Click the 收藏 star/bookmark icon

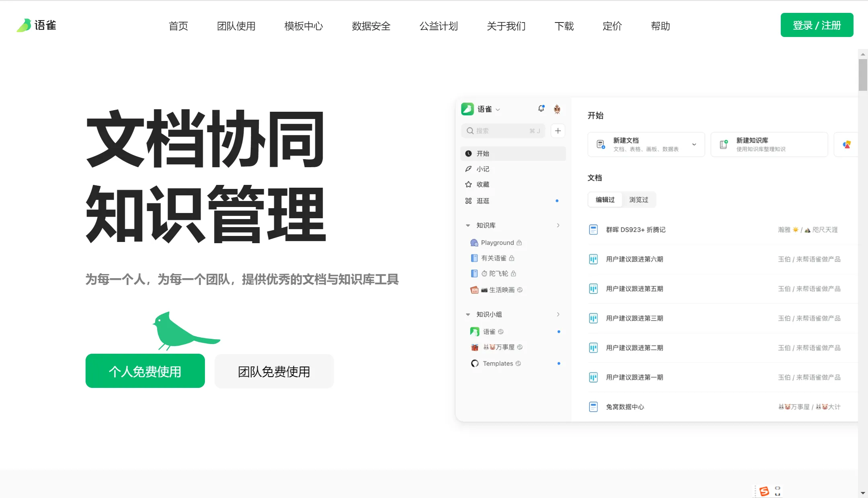tap(469, 184)
